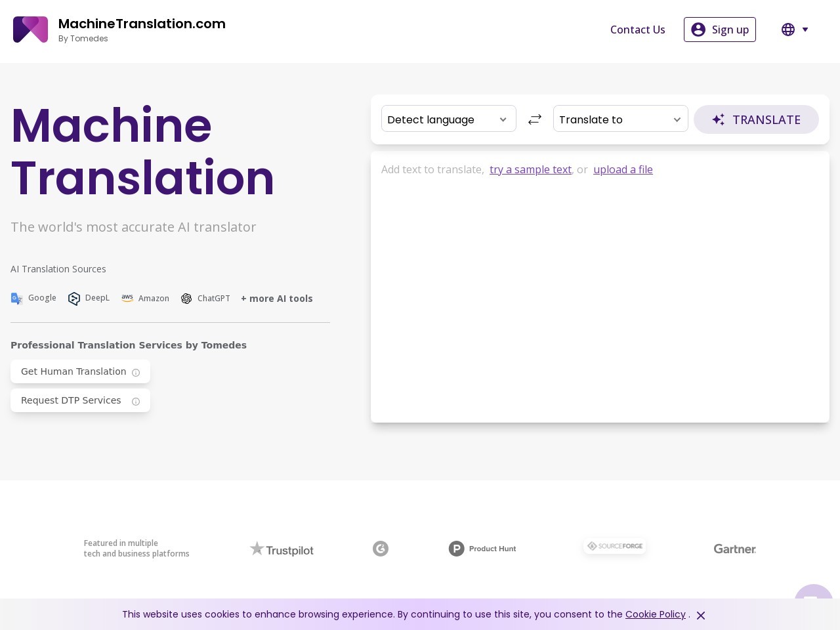Select the Google translation source icon
840x630 pixels.
(x=17, y=299)
